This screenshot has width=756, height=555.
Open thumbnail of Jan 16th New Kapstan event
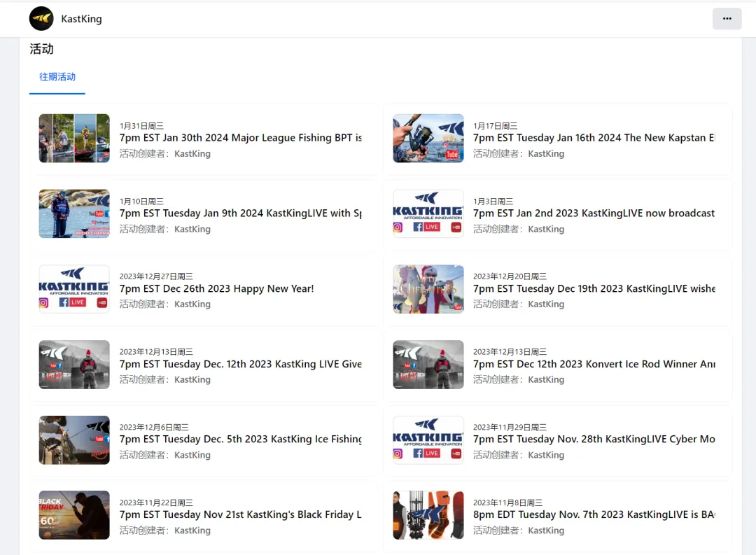(428, 139)
